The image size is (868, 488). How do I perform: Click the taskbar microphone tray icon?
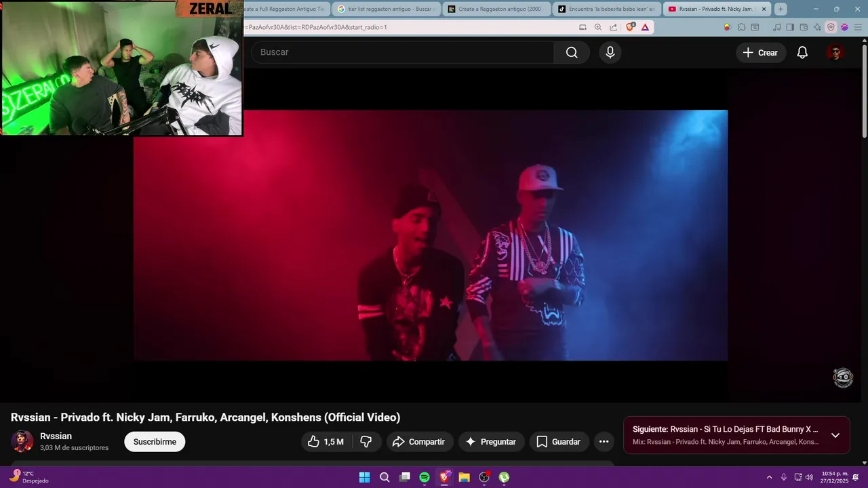[784, 477]
